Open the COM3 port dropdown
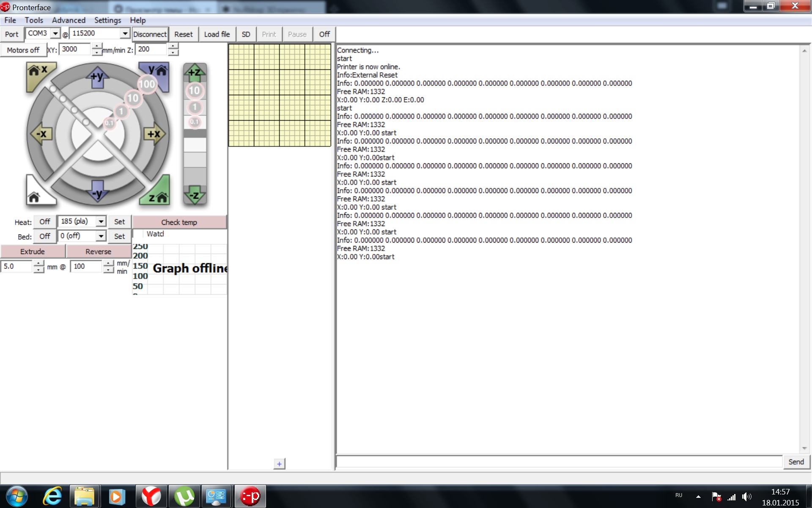The width and height of the screenshot is (812, 508). coord(55,33)
